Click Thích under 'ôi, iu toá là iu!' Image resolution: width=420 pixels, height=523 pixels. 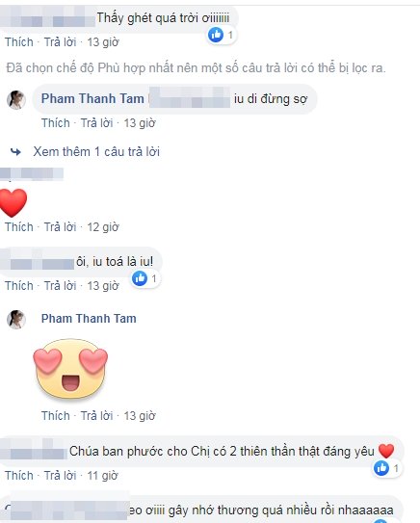click(19, 286)
